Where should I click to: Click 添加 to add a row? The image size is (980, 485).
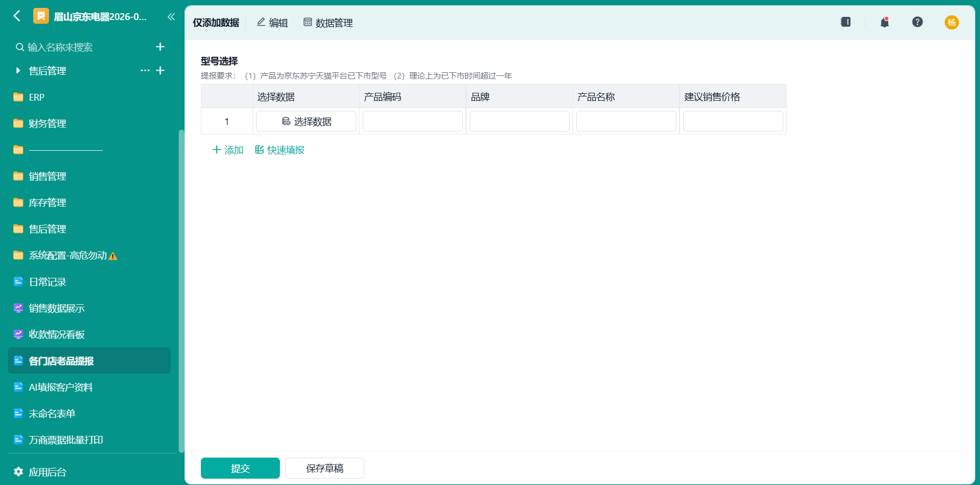(x=228, y=150)
